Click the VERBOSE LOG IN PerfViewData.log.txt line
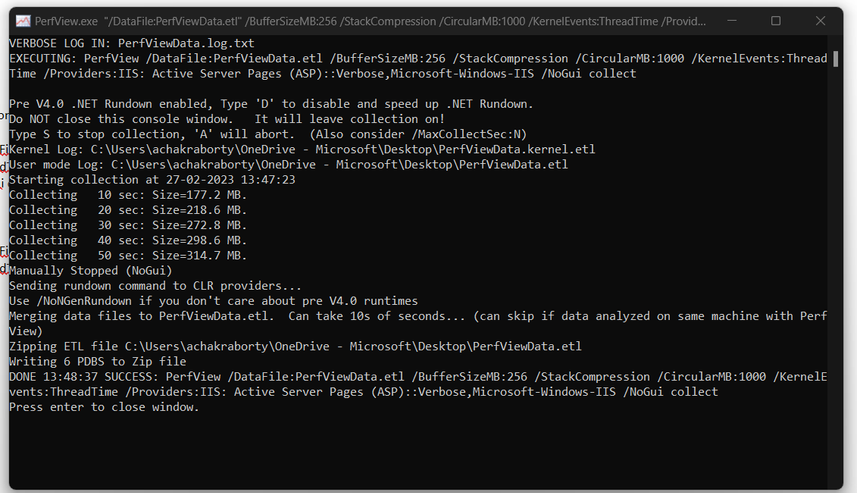This screenshot has height=493, width=857. pos(132,43)
